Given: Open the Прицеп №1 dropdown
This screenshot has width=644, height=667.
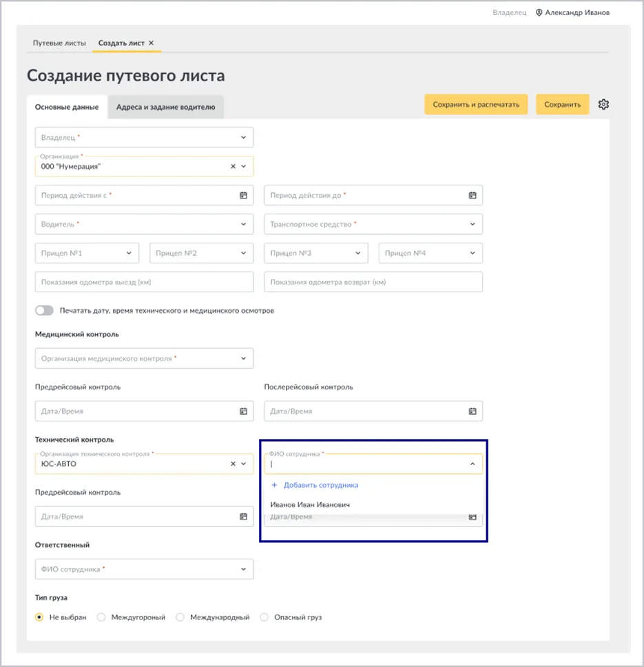Looking at the screenshot, I should (x=87, y=253).
